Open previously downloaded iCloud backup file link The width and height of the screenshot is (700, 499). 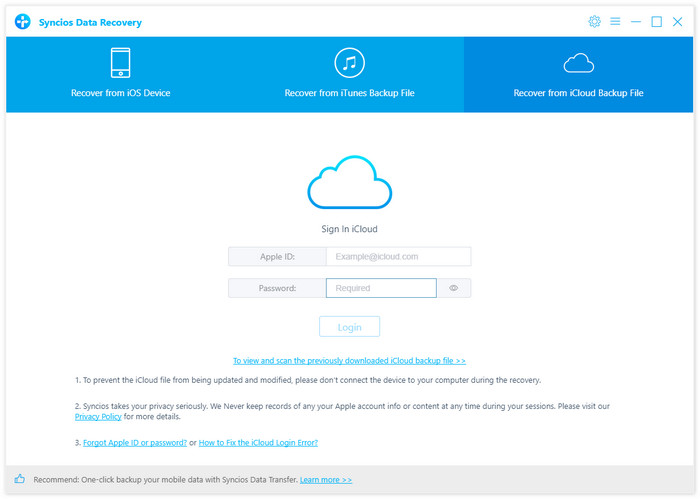(349, 360)
